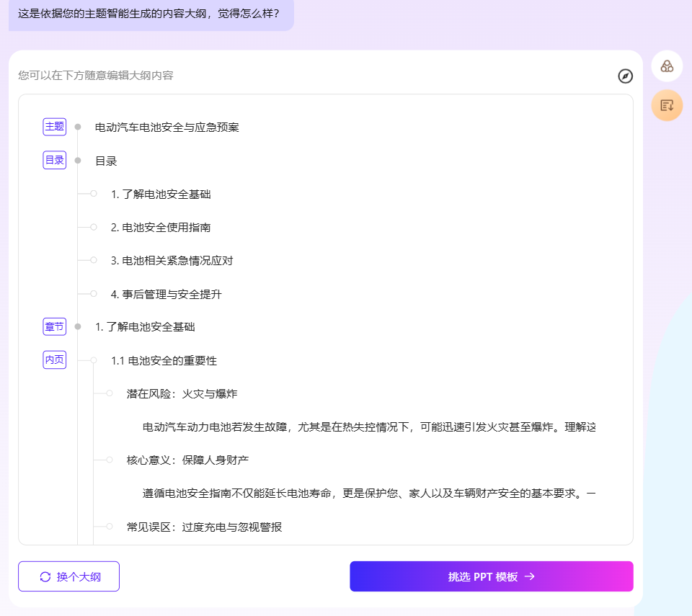Click the 挑选 PPT 模板 button
Screen dimensions: 692x616
(491, 576)
